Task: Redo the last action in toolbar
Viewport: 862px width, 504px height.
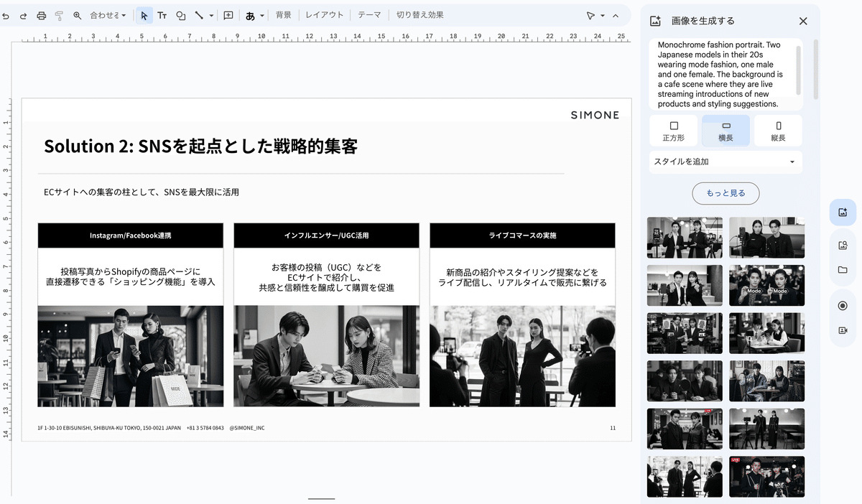Action: [24, 15]
